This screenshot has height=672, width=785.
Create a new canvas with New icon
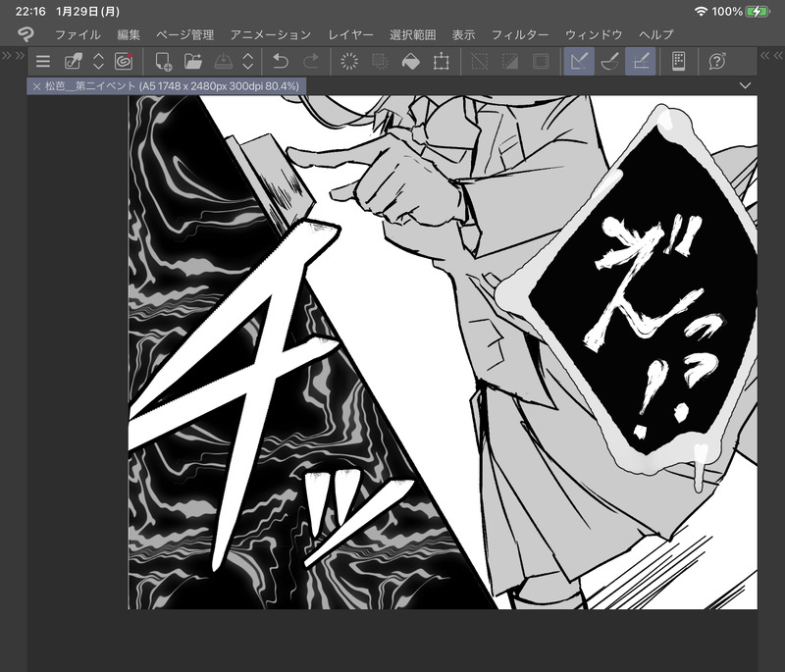click(163, 62)
